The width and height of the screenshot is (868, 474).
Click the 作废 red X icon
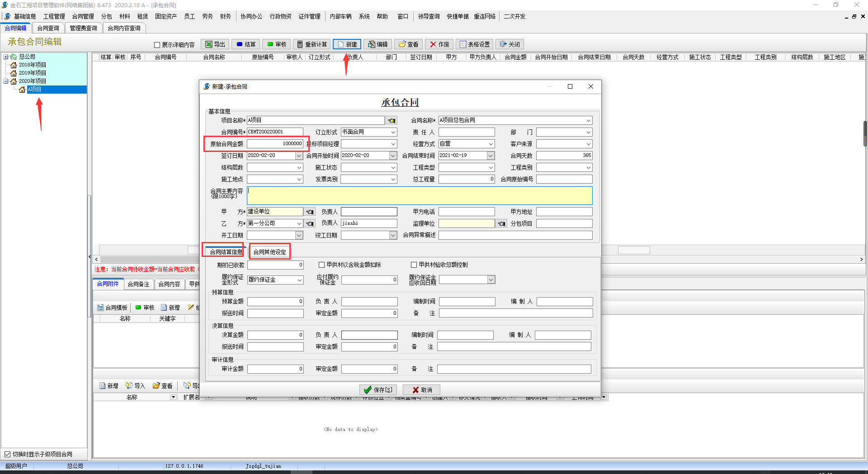click(433, 44)
